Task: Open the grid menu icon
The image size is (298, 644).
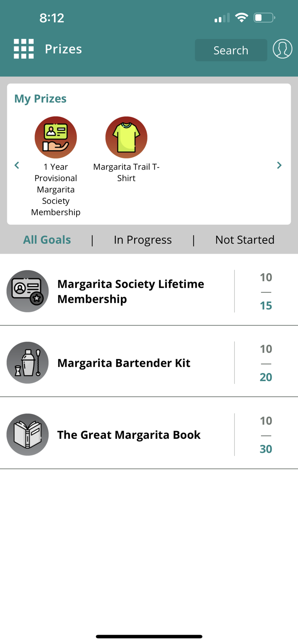Action: (24, 49)
